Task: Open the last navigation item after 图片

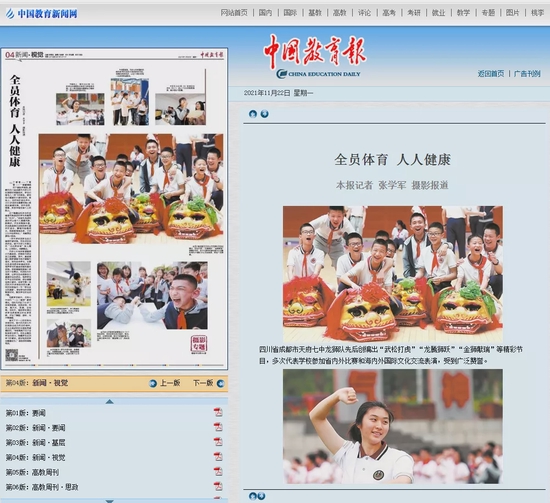Action: click(x=537, y=13)
